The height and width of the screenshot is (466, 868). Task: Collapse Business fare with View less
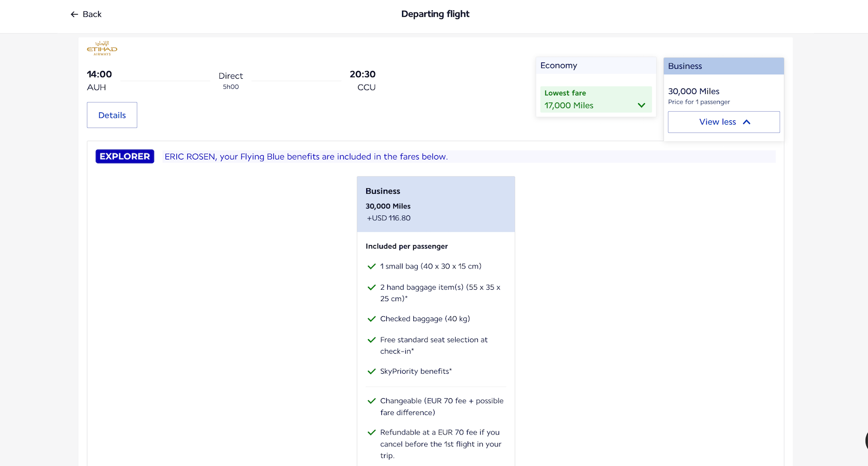tap(724, 122)
